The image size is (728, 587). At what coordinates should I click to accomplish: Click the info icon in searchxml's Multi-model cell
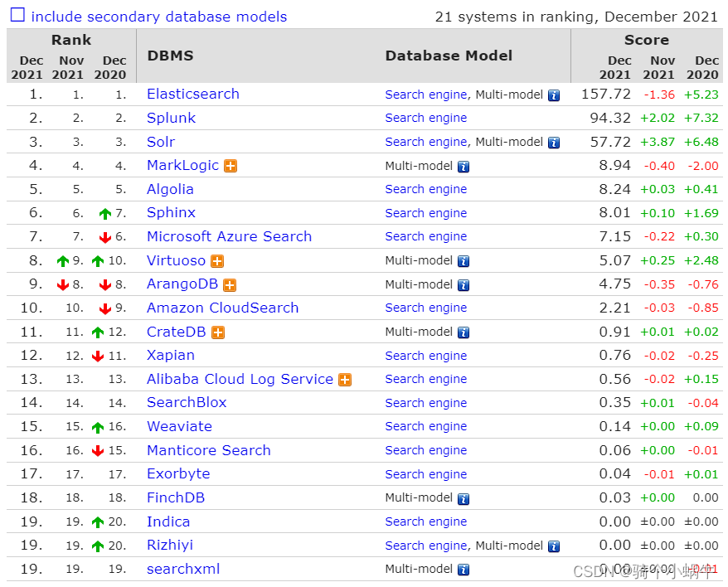pyautogui.click(x=463, y=570)
